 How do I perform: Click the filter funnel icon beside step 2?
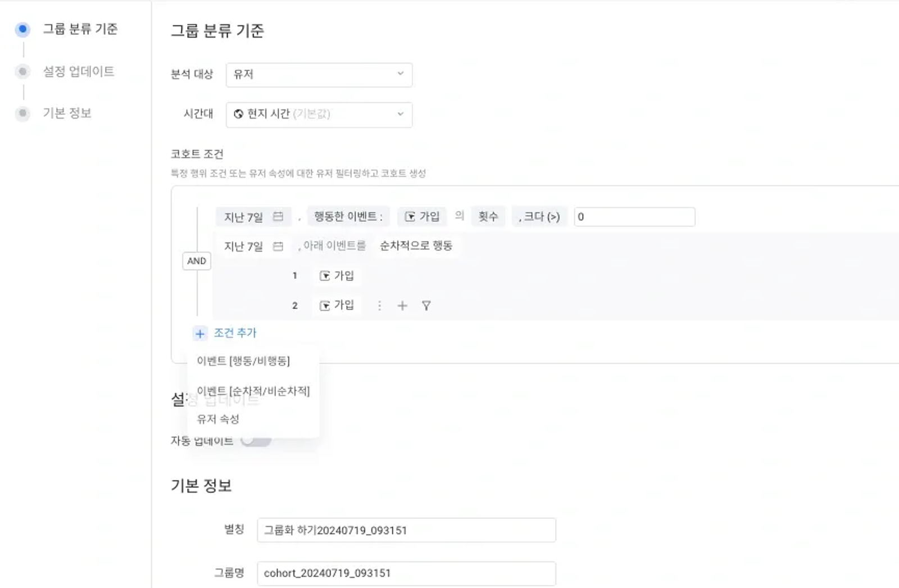pos(426,306)
